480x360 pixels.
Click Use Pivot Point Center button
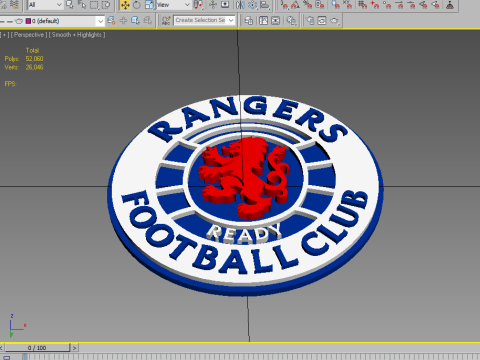click(199, 5)
